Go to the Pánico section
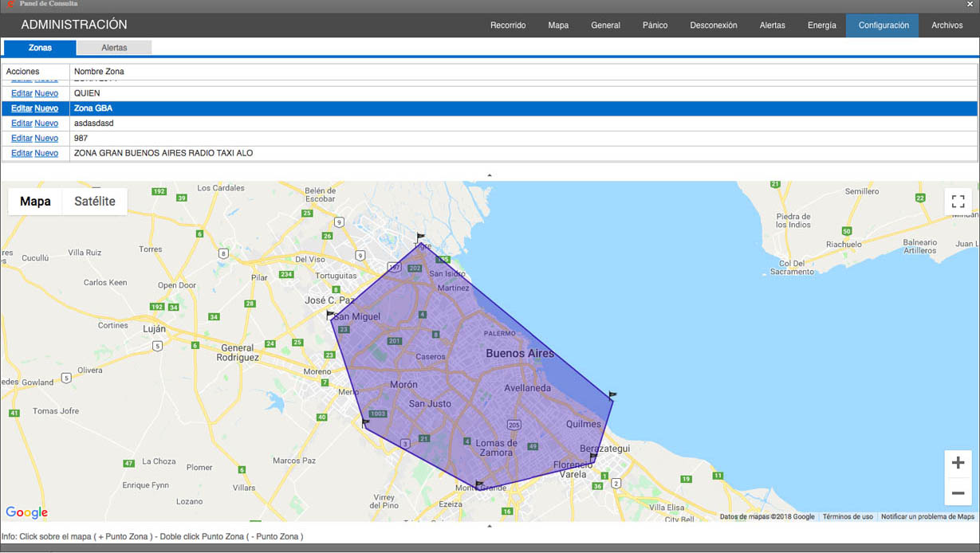 [x=655, y=25]
